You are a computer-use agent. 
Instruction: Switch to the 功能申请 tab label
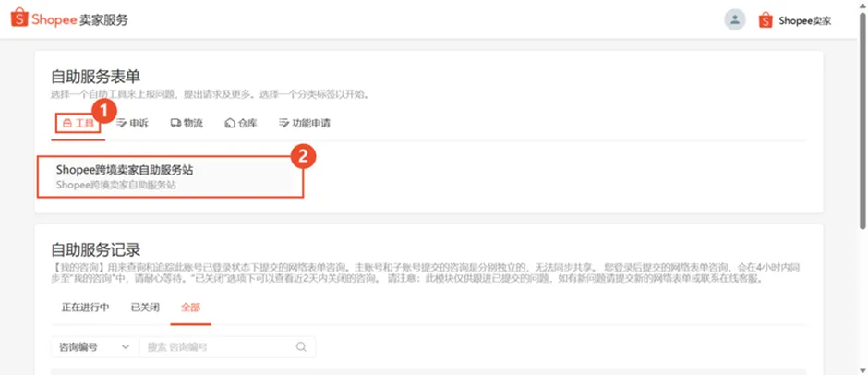coord(311,123)
